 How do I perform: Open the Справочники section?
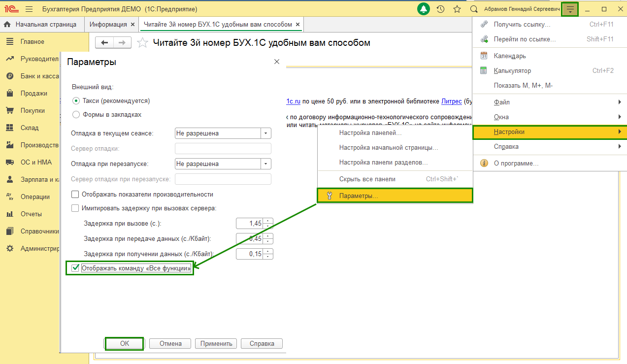39,231
